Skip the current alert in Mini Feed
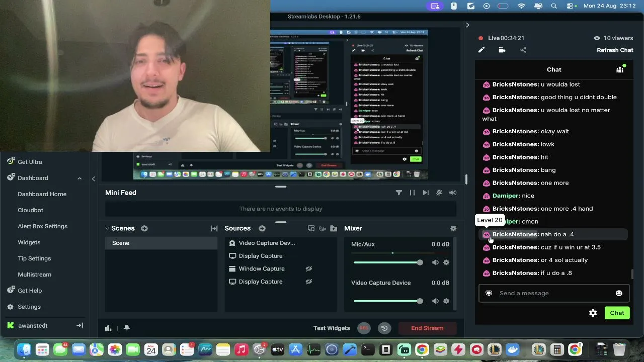This screenshot has width=644, height=362. click(x=426, y=193)
